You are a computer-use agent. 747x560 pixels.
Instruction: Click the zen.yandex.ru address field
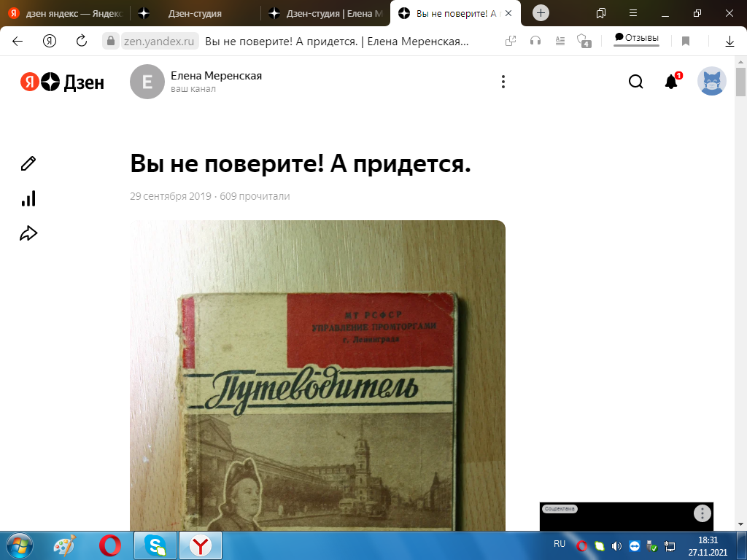click(159, 41)
